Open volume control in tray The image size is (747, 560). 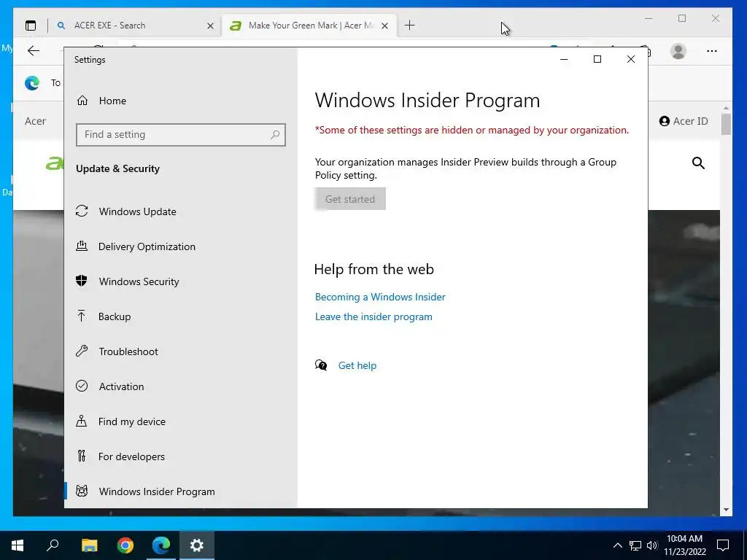point(652,545)
